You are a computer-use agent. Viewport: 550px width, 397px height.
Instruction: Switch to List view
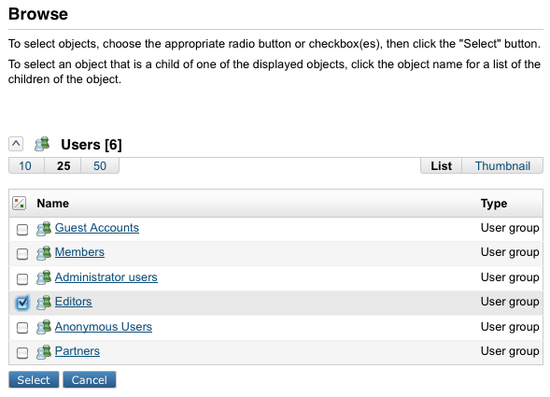441,166
